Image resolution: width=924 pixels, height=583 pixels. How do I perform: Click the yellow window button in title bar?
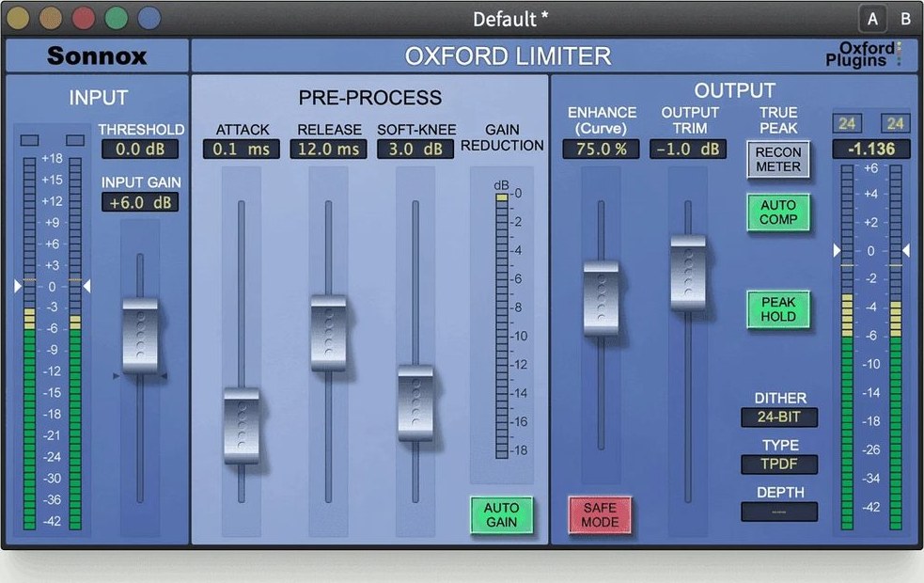coord(17,18)
